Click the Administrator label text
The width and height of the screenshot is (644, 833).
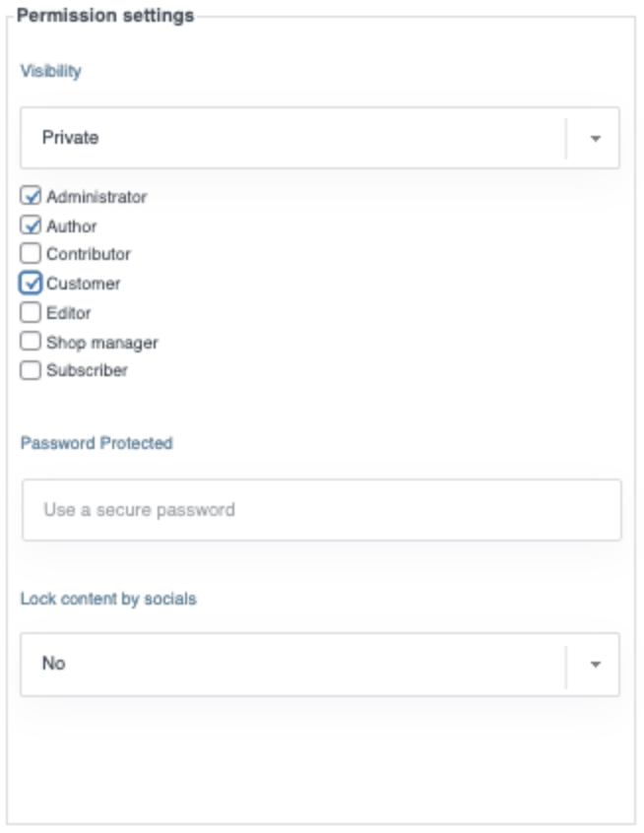pos(97,197)
